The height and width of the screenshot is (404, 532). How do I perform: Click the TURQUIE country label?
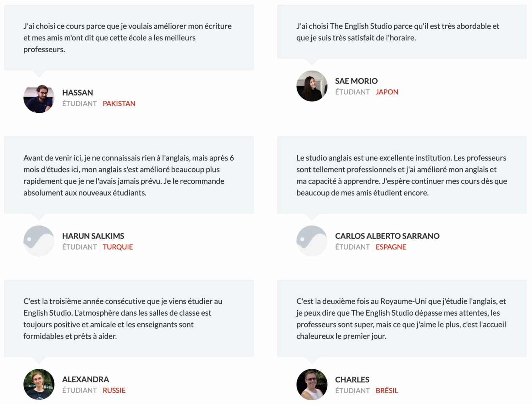click(x=118, y=247)
